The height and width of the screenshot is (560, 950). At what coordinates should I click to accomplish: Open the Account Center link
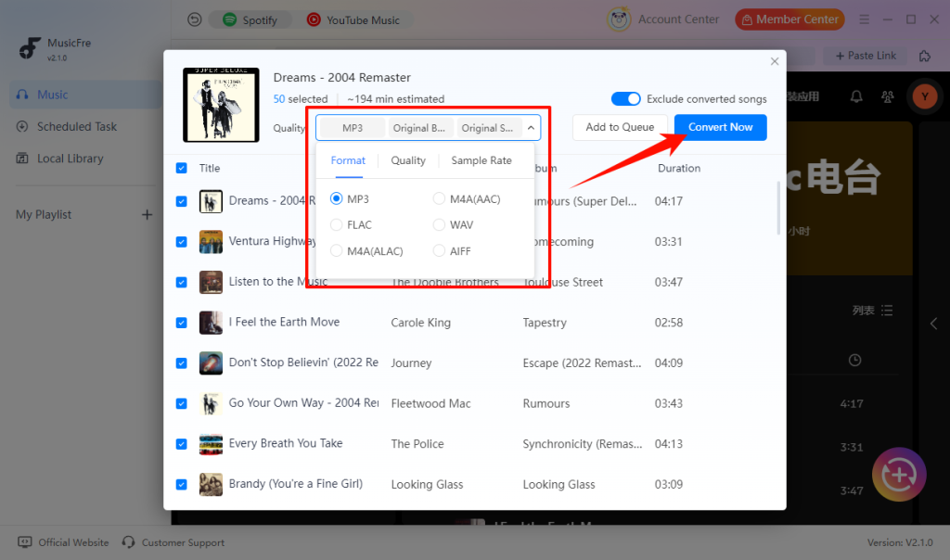(678, 19)
